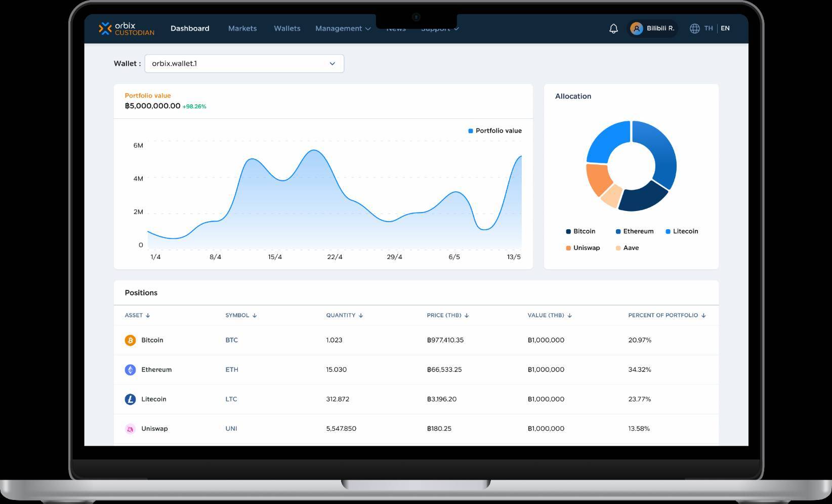Click the globe language icon

(x=694, y=29)
